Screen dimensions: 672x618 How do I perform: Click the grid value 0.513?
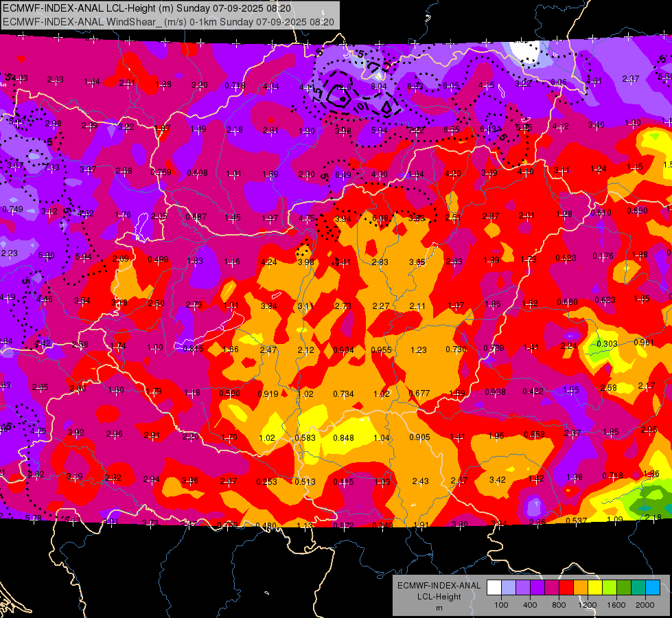(305, 482)
